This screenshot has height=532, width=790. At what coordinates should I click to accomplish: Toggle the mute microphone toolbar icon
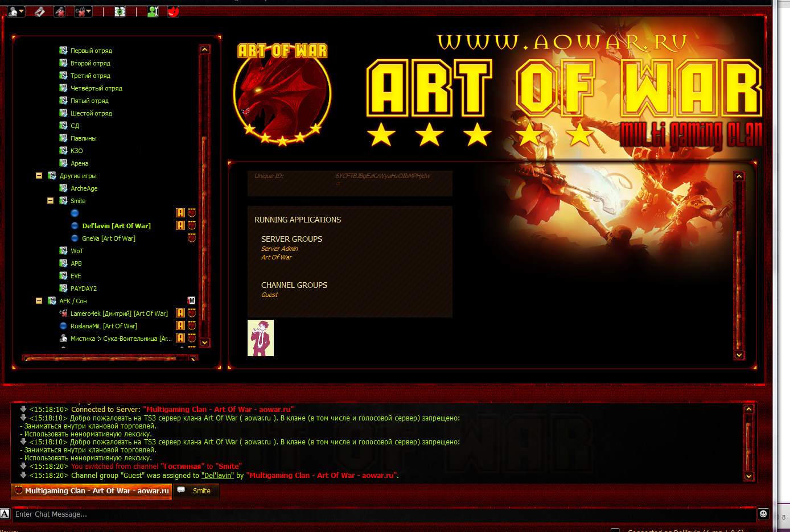(x=60, y=11)
